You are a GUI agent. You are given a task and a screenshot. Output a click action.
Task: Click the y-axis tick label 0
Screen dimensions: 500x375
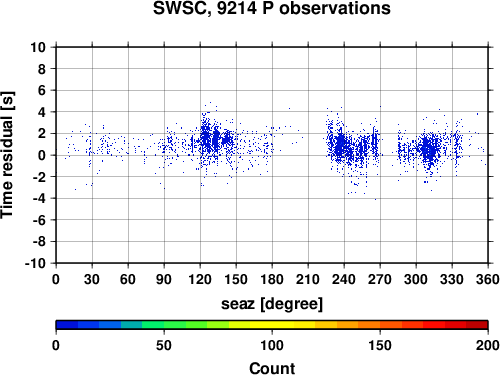pos(41,155)
